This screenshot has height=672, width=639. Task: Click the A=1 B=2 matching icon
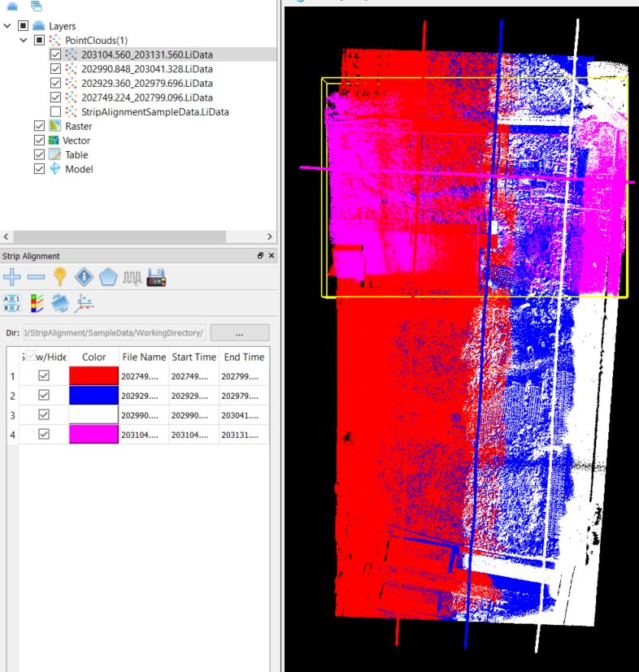point(12,303)
